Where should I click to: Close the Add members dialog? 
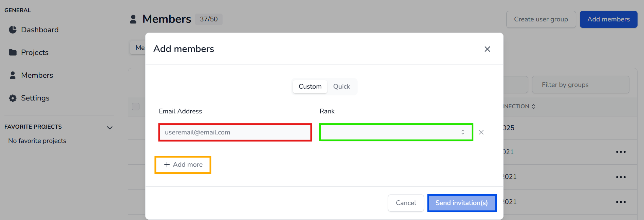pyautogui.click(x=487, y=49)
